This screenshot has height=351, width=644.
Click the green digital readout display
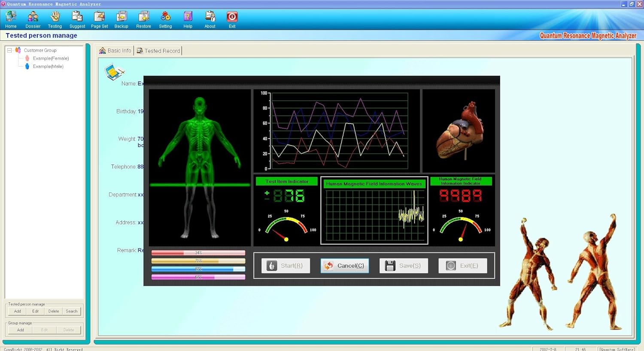[285, 196]
